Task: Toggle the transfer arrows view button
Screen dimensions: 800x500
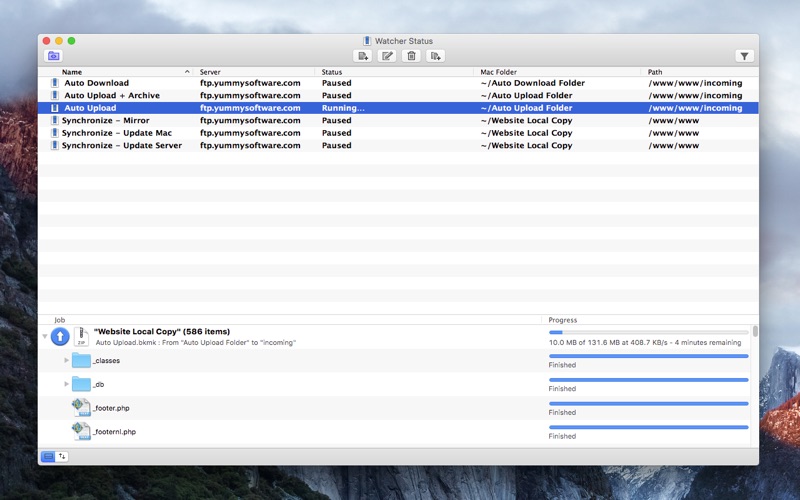Action: click(x=62, y=456)
